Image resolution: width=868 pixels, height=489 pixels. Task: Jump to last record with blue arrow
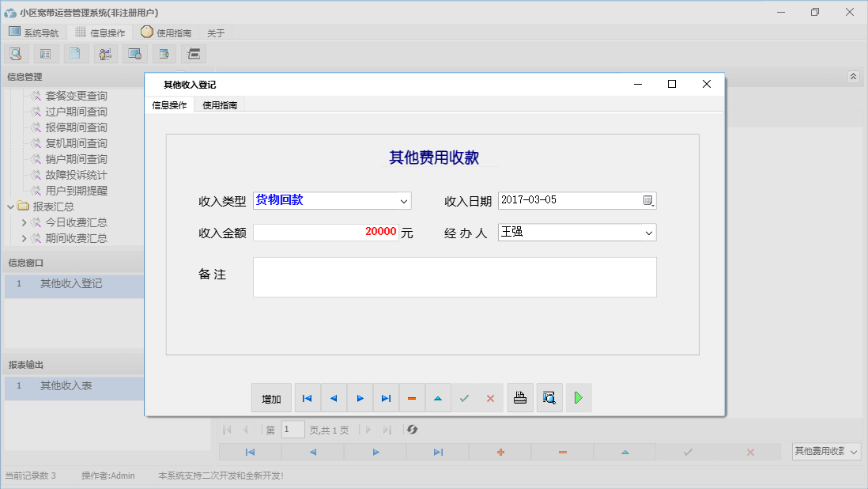pos(386,398)
